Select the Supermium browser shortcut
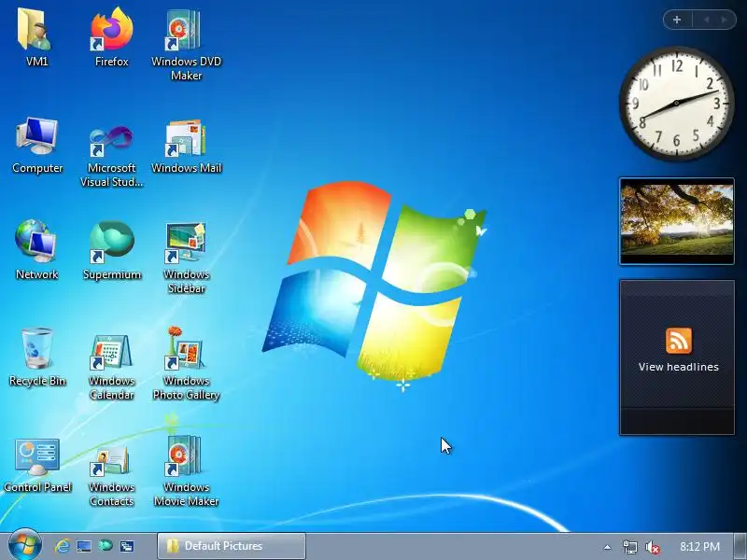 pos(112,251)
